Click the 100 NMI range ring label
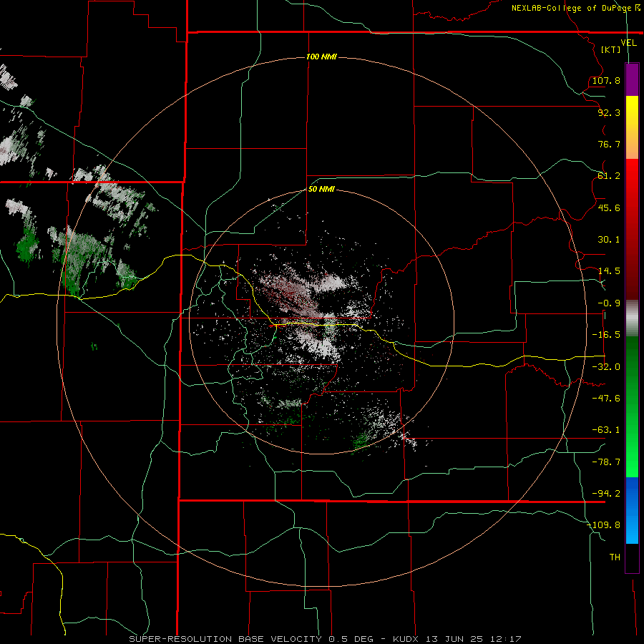 point(321,57)
